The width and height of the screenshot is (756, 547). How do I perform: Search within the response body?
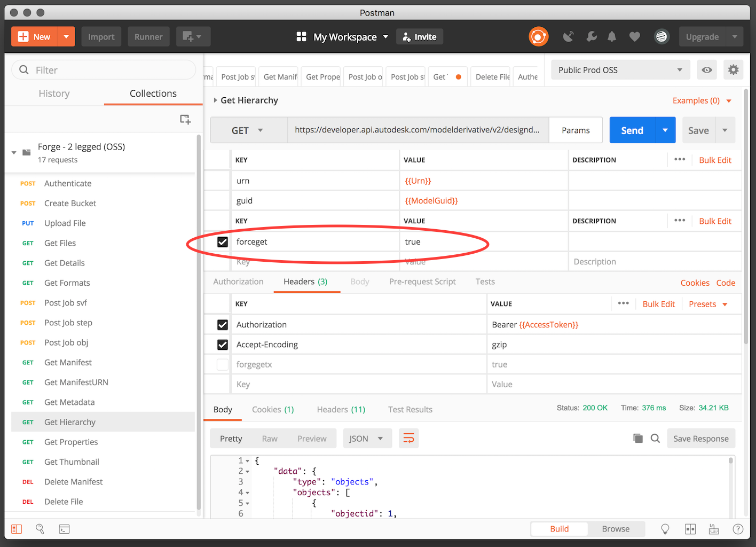tap(655, 439)
